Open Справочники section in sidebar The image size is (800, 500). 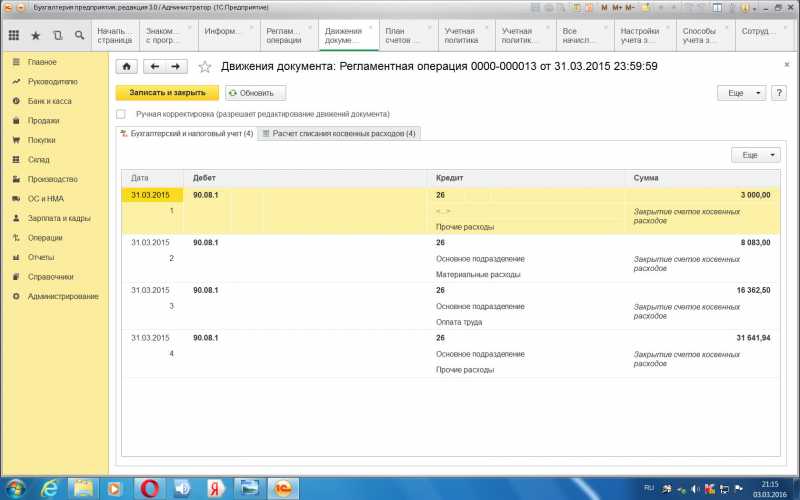pyautogui.click(x=51, y=277)
